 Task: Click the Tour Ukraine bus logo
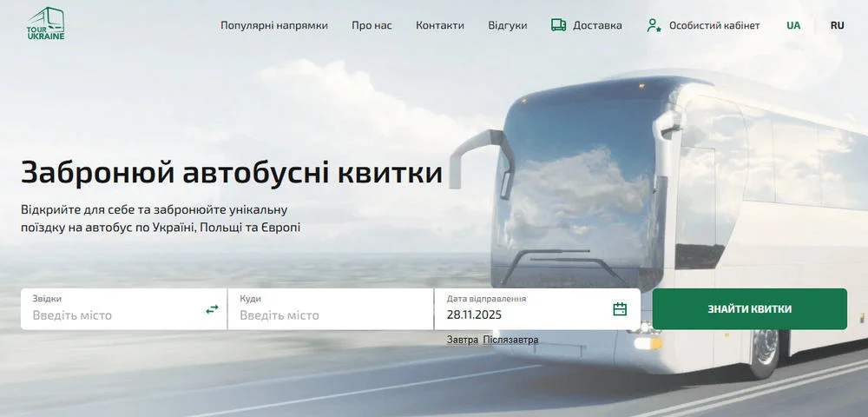[x=45, y=23]
